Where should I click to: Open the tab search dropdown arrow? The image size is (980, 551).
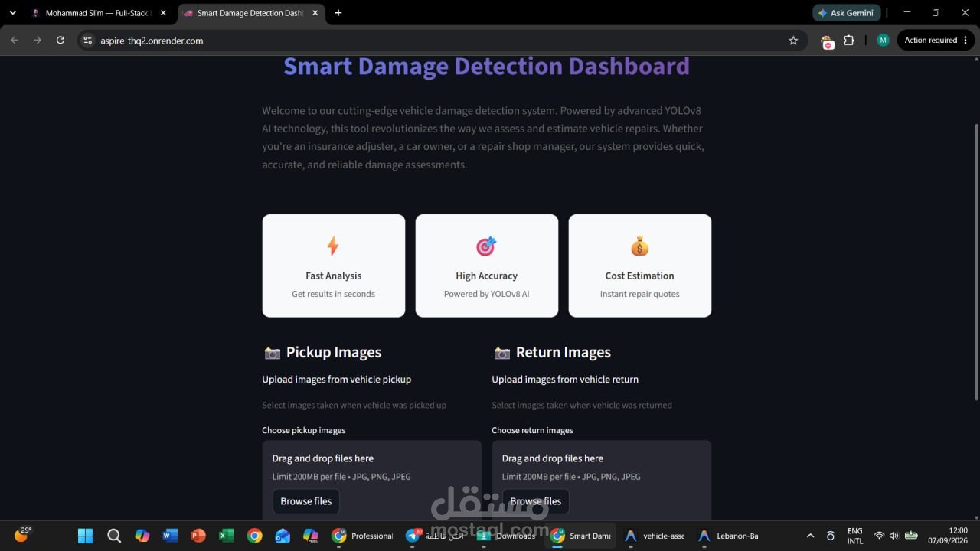click(13, 13)
